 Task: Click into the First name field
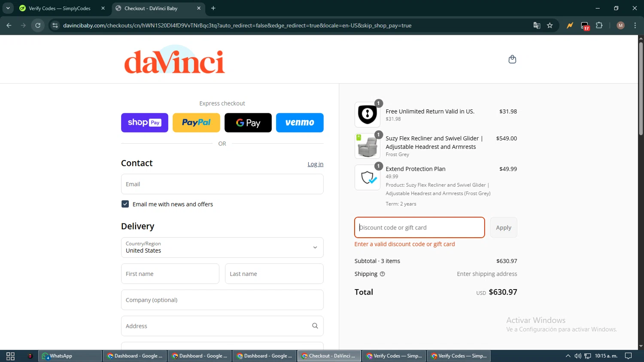[x=170, y=274]
